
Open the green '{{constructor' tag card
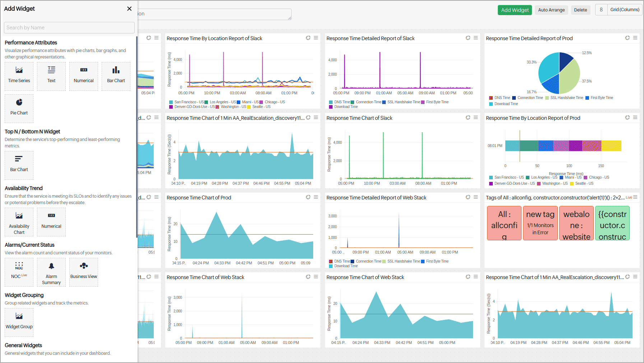pos(612,223)
